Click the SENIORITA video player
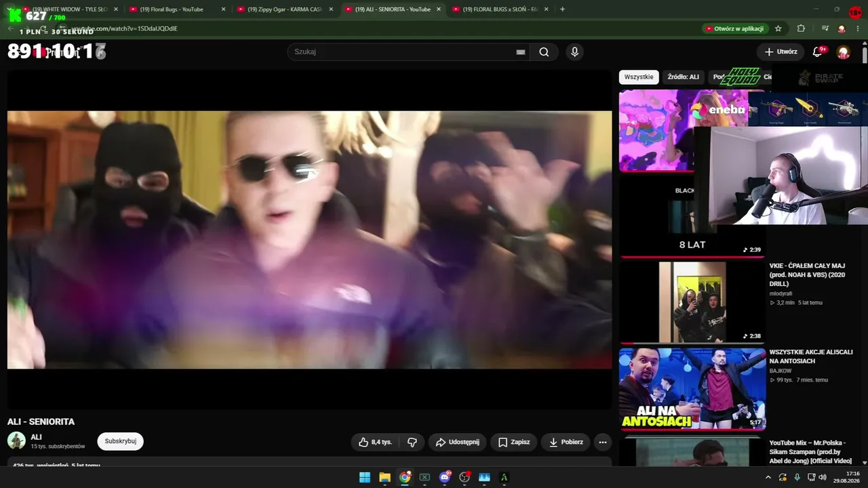The image size is (868, 488). pos(309,240)
